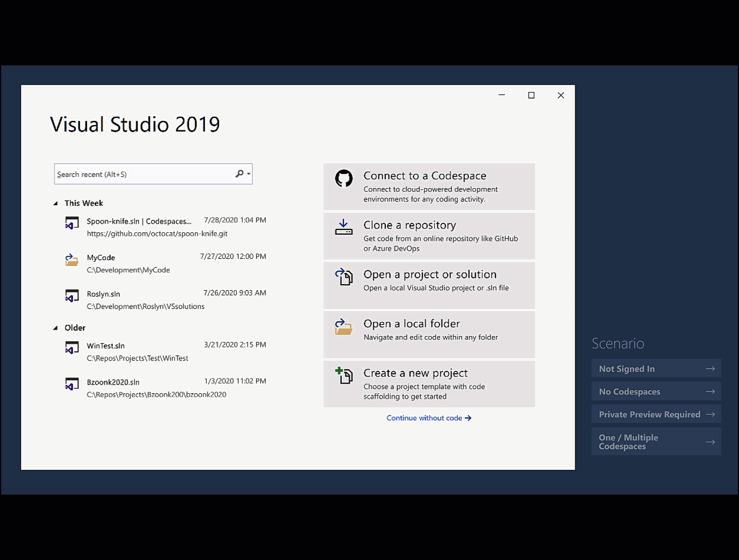739x560 pixels.
Task: Open the recent Bzoonk2020.sln entry
Action: 165,388
